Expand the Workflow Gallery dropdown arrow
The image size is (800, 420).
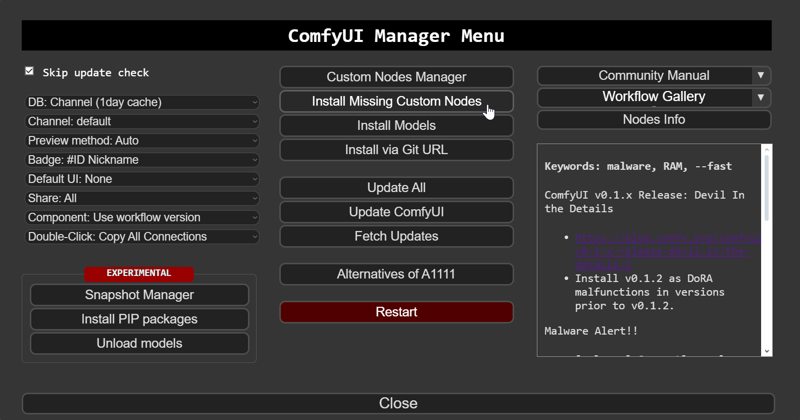(x=760, y=97)
